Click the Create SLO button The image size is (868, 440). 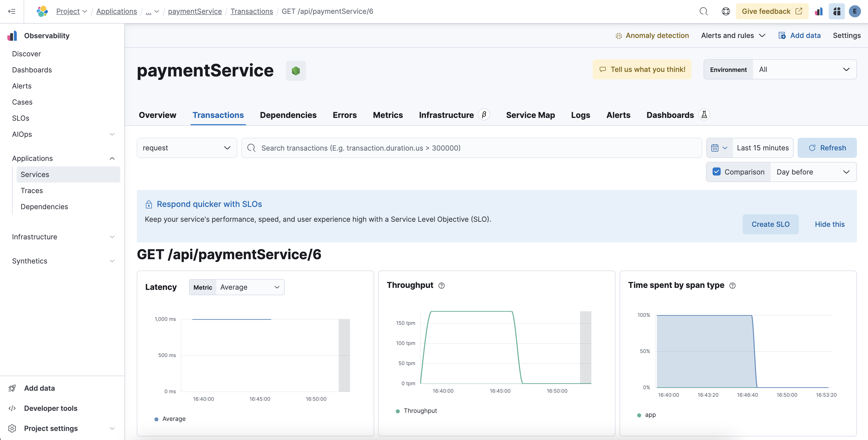point(770,224)
